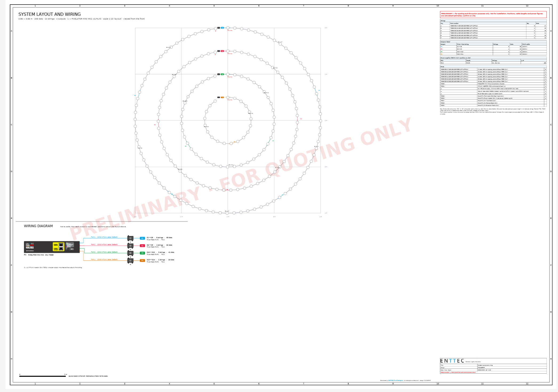The image size is (558, 392).
Task: Select the PLink injector icon on Port 3 line
Action: 130,253
